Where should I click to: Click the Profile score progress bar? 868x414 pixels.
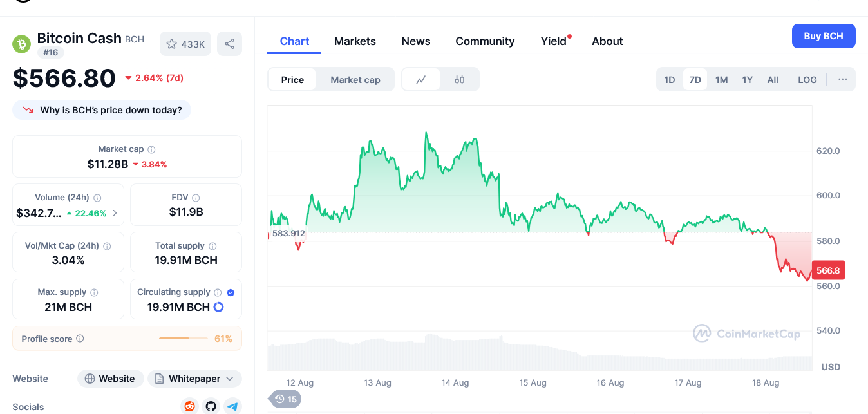pos(184,339)
